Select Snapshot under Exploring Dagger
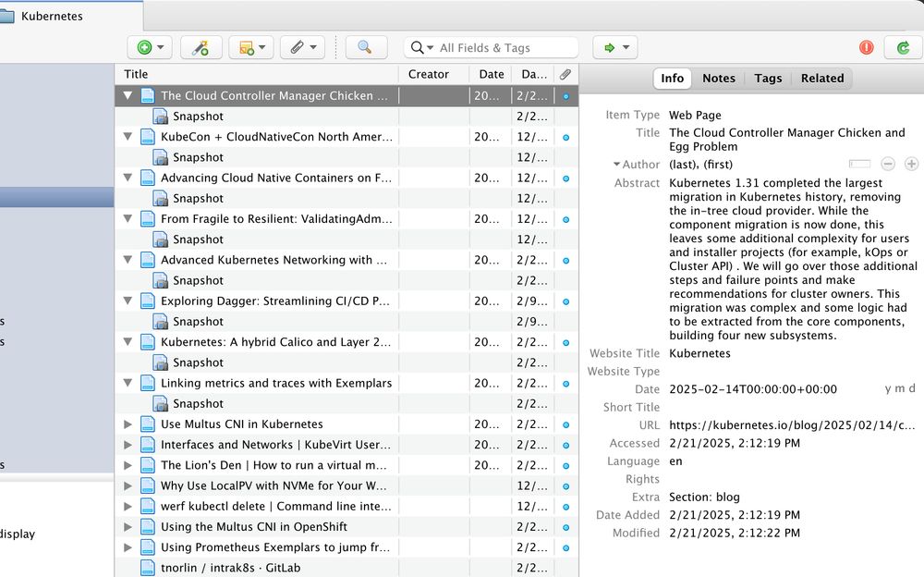The height and width of the screenshot is (577, 924). [346, 322]
